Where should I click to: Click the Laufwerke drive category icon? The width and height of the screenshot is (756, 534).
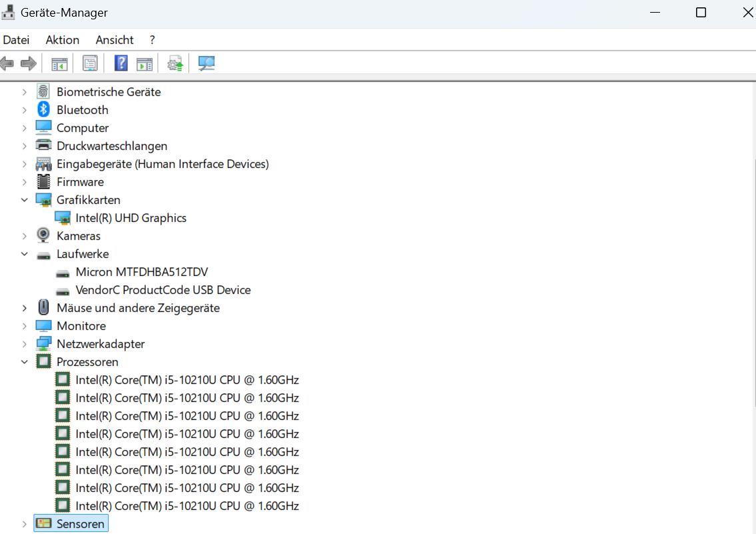pos(43,255)
